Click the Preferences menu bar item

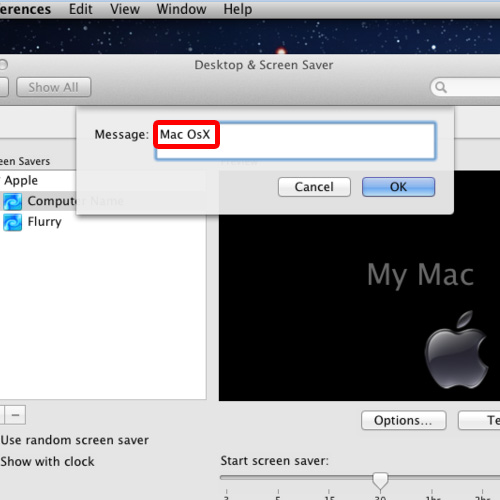[25, 9]
